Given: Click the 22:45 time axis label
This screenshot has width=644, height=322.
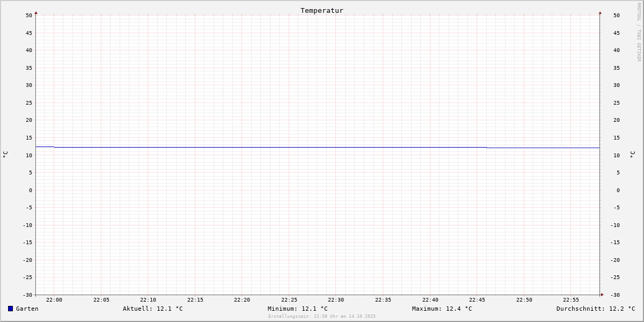Looking at the screenshot, I should (x=477, y=300).
